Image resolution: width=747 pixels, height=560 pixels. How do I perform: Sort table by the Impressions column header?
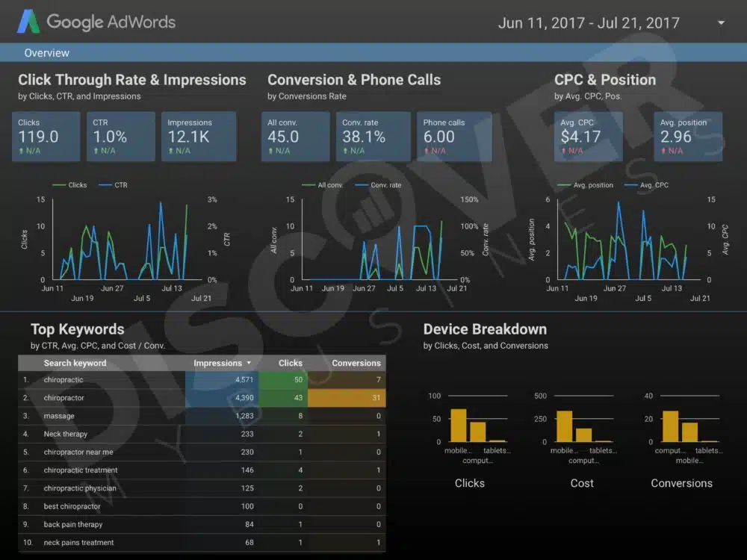(222, 363)
